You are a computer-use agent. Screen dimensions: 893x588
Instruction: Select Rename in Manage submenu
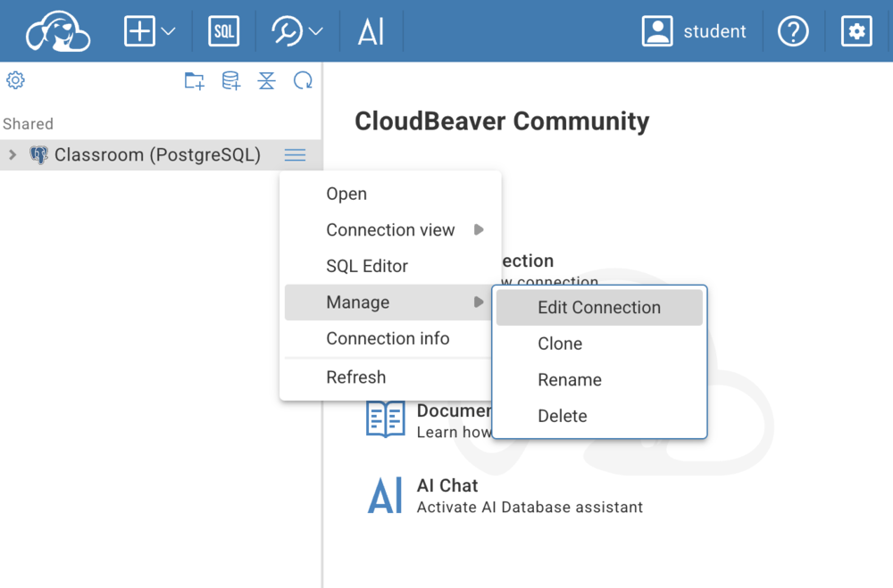(x=599, y=380)
